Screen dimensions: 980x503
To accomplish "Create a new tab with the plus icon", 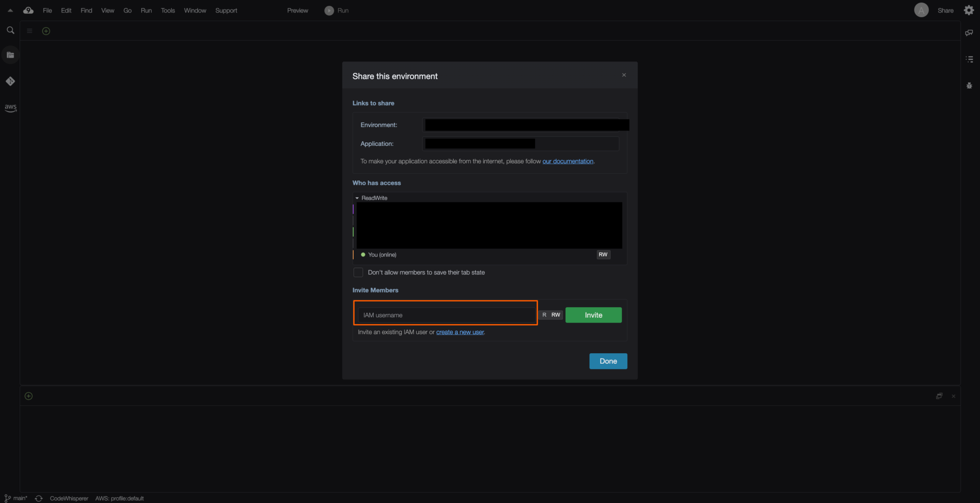I will point(46,31).
